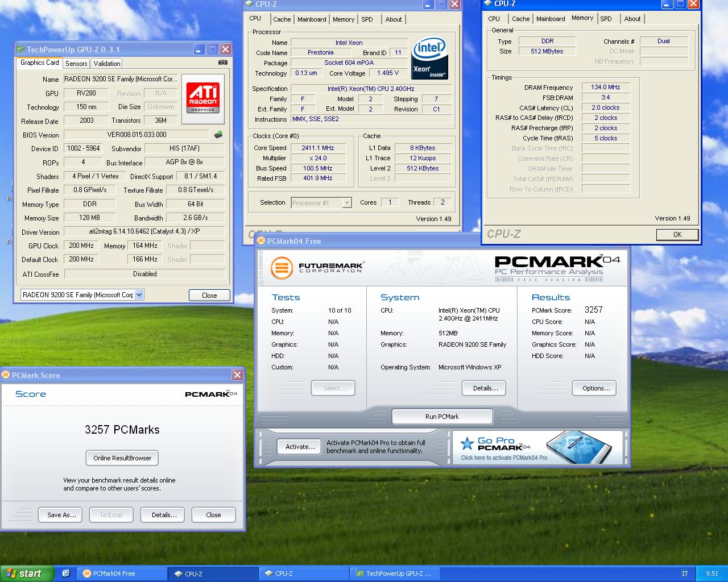
Task: Expand the graphics card selection dropdown in GPU-Z
Action: coord(139,294)
